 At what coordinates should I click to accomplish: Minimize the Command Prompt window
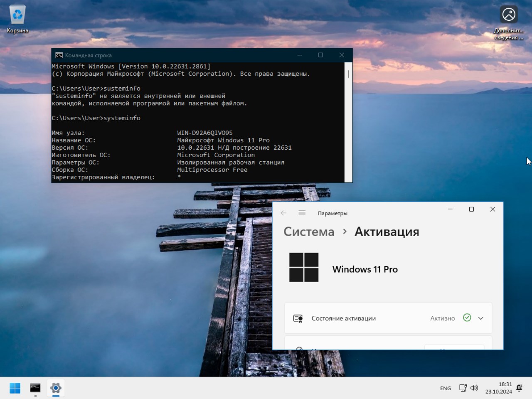300,55
